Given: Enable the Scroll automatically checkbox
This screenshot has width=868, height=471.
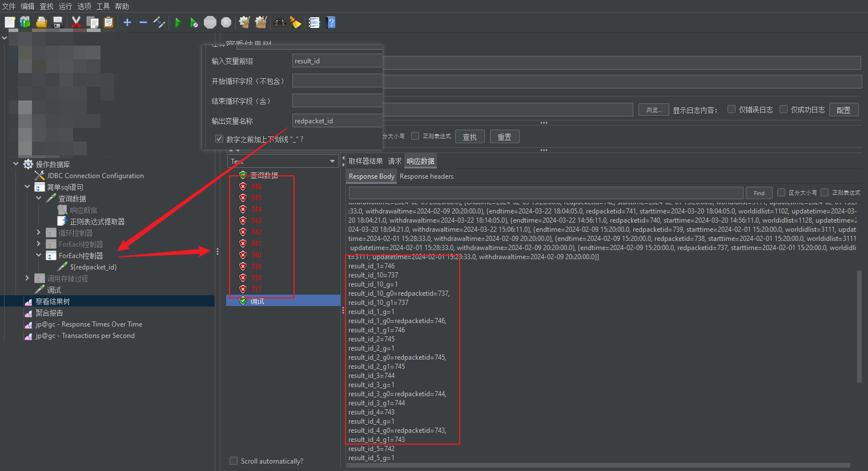Looking at the screenshot, I should coord(234,461).
